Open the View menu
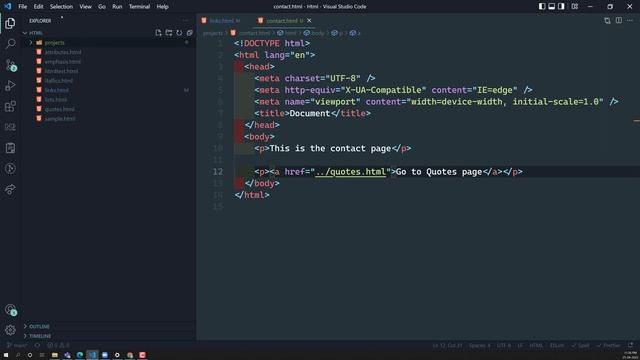The width and height of the screenshot is (640, 360). click(85, 7)
